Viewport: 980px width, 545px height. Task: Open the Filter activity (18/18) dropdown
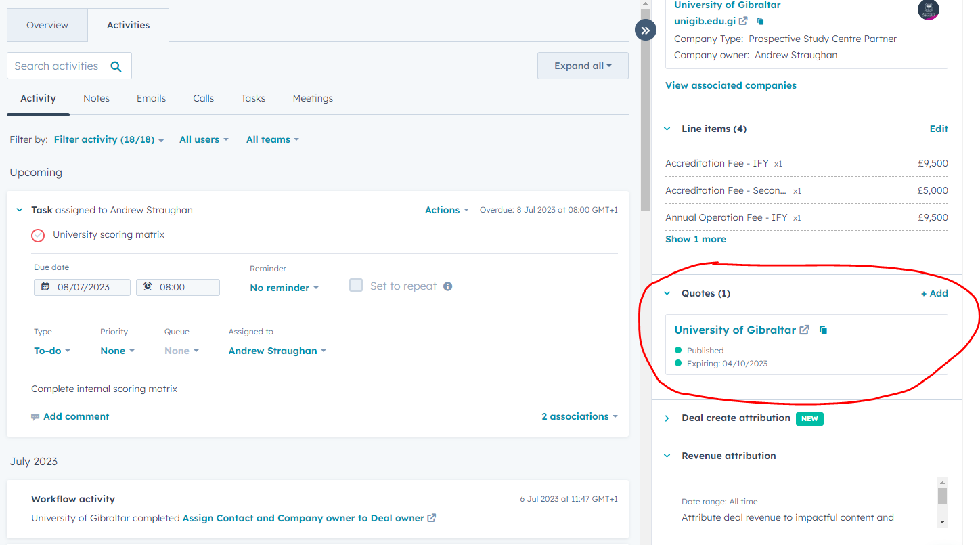pos(109,139)
